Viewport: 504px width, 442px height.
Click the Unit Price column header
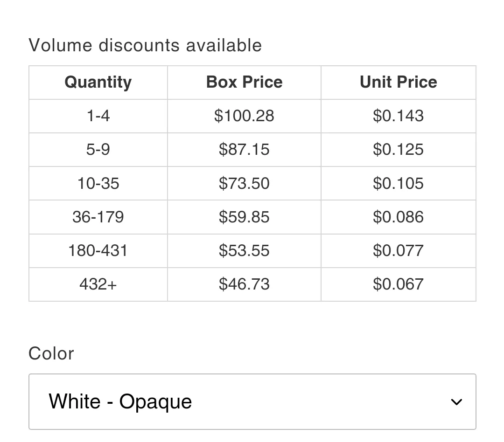(x=398, y=82)
